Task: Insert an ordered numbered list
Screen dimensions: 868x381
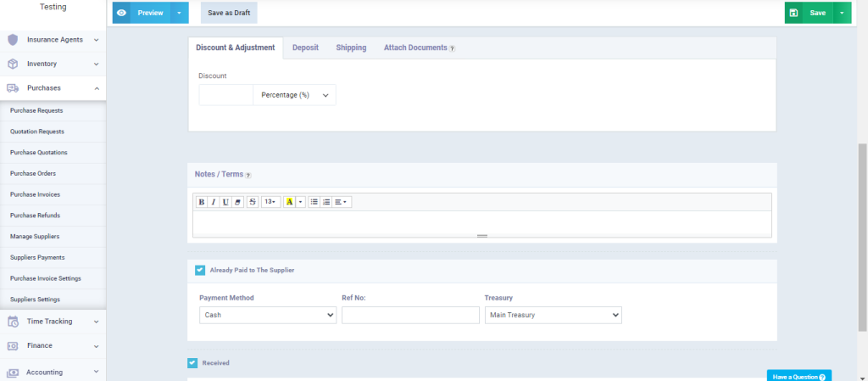Action: (x=326, y=202)
